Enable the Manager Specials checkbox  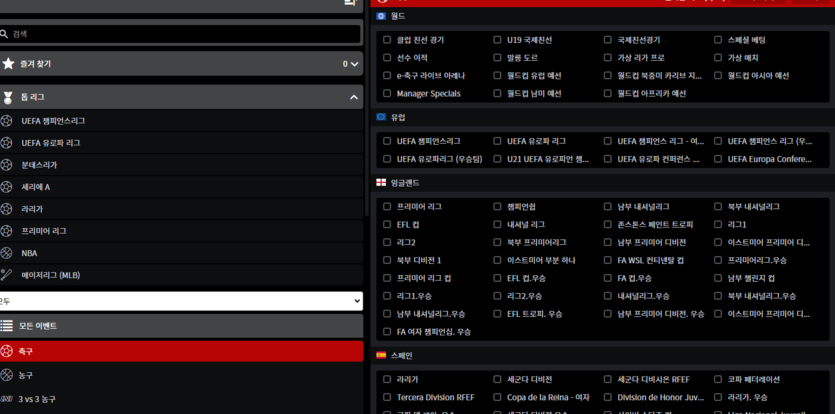pos(387,93)
